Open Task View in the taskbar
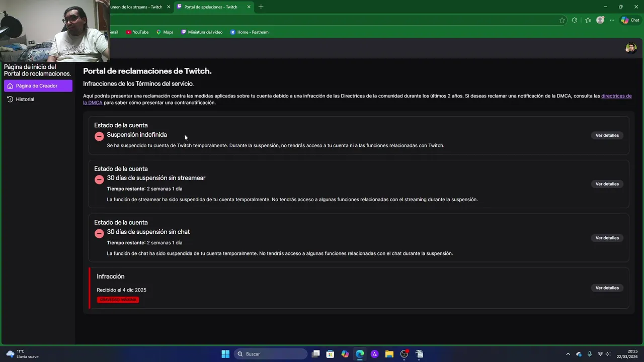Screen dimensions: 644x362 315,354
